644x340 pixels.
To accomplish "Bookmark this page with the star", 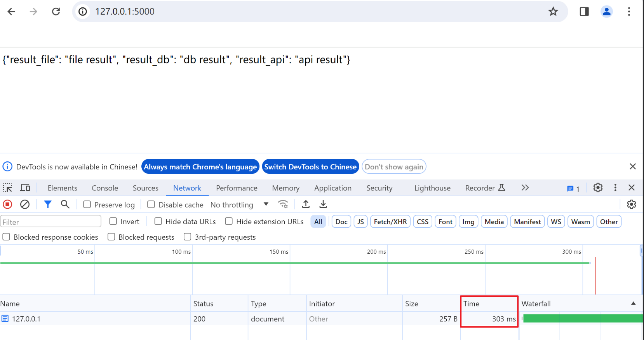I will (x=553, y=12).
